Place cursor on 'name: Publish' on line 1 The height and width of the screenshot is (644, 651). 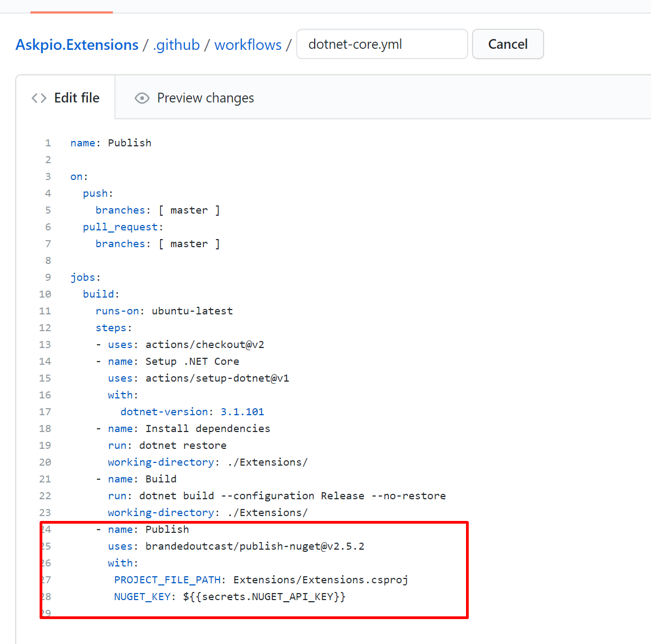[x=111, y=143]
